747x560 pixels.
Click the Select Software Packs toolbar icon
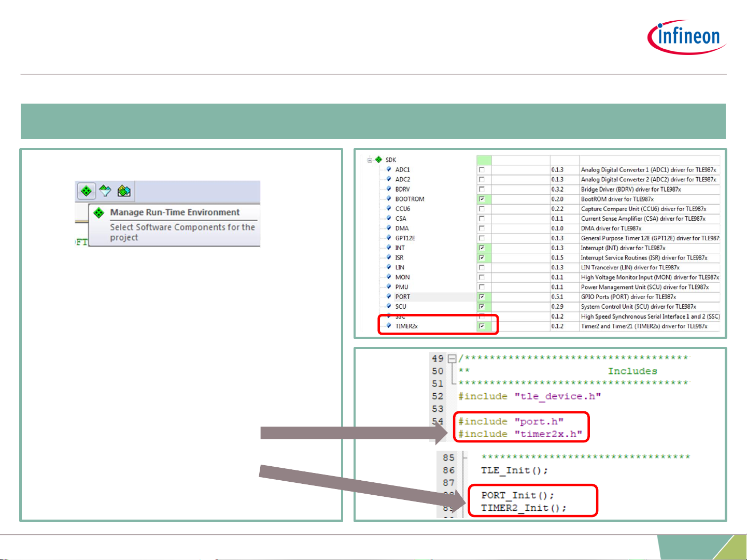105,191
